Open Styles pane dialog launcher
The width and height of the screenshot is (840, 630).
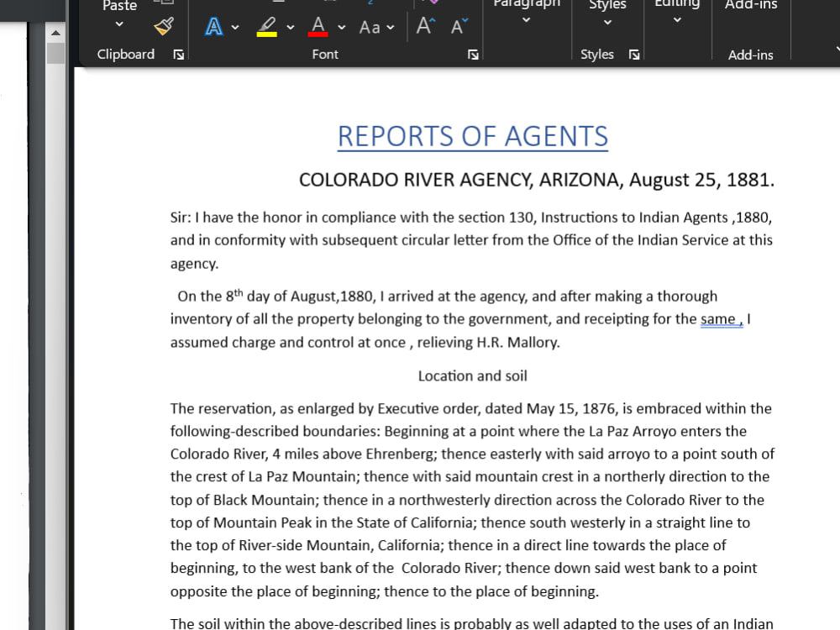coord(634,55)
